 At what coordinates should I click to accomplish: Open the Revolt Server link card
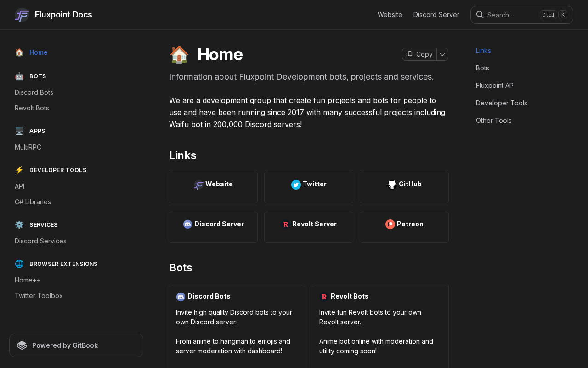309,227
